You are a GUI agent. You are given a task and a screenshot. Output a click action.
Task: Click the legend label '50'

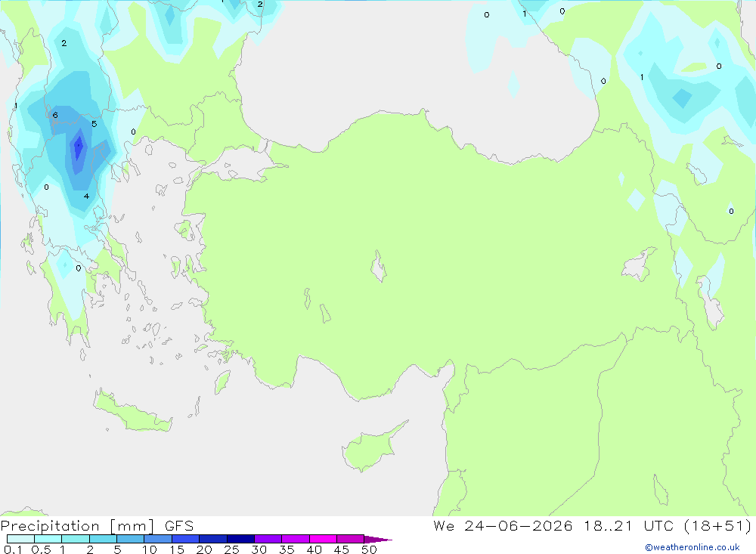tap(370, 549)
